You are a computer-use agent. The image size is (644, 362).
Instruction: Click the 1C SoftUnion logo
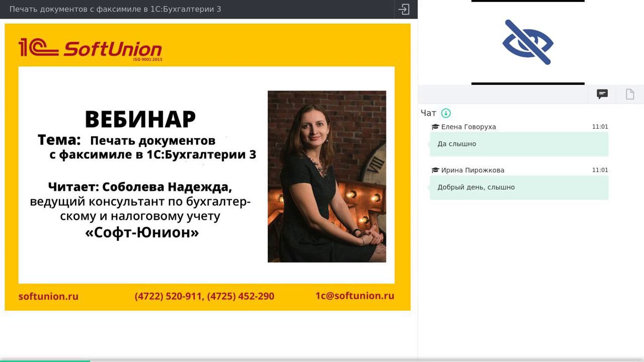click(91, 49)
